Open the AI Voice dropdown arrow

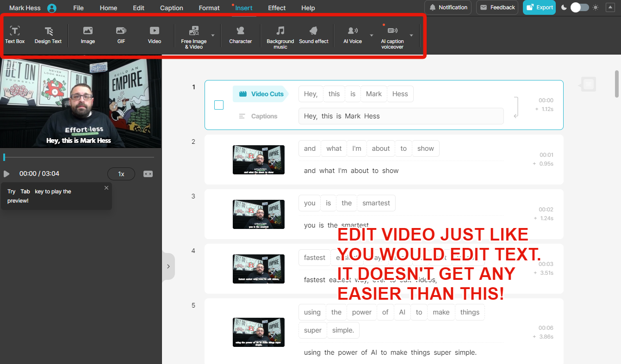371,35
